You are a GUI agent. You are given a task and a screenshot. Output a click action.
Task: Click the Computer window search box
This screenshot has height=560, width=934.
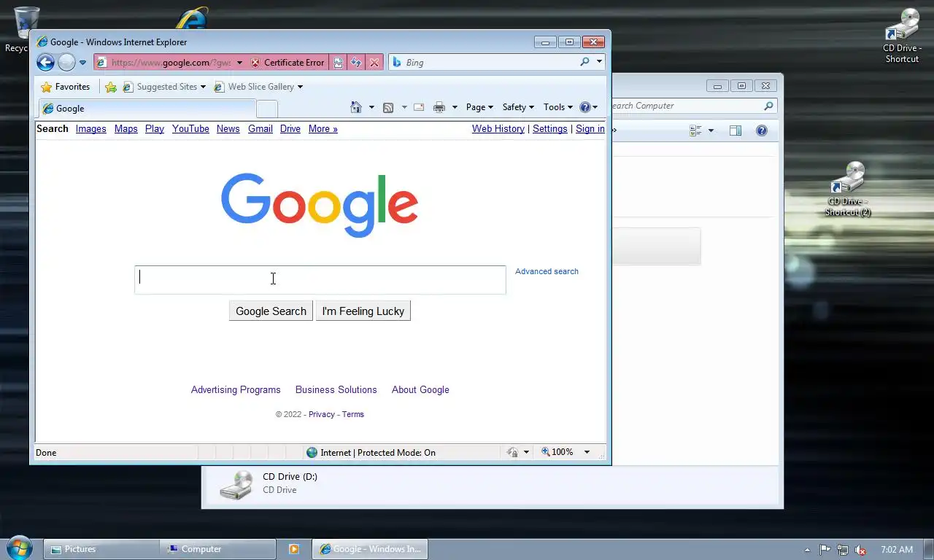coord(693,106)
